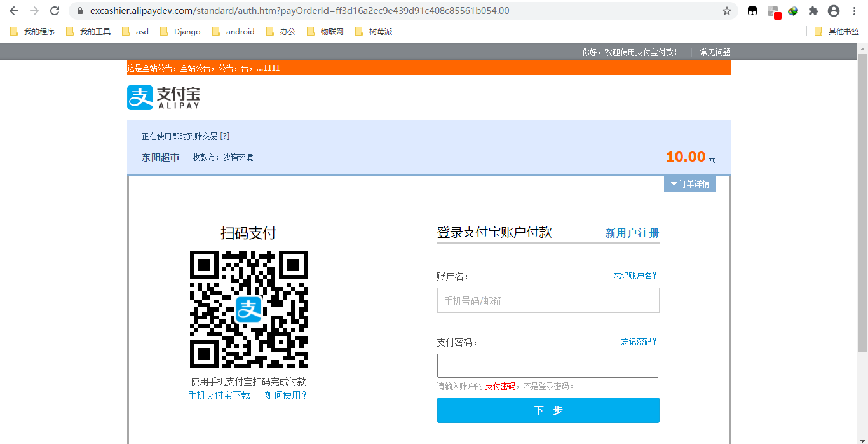868x444 pixels.
Task: Click the 使用手机支付宝扫码完成付款 caption
Action: pyautogui.click(x=248, y=382)
